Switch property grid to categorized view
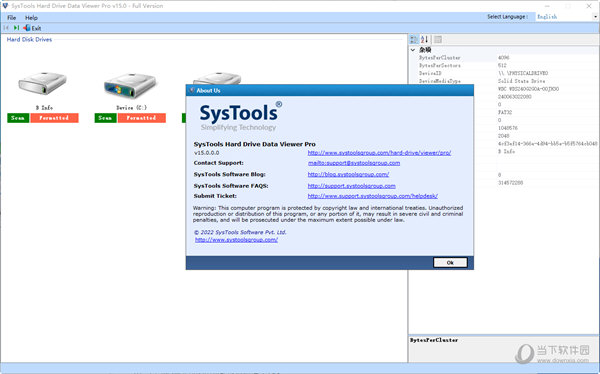Viewport: 600px width, 374px height. tap(414, 39)
